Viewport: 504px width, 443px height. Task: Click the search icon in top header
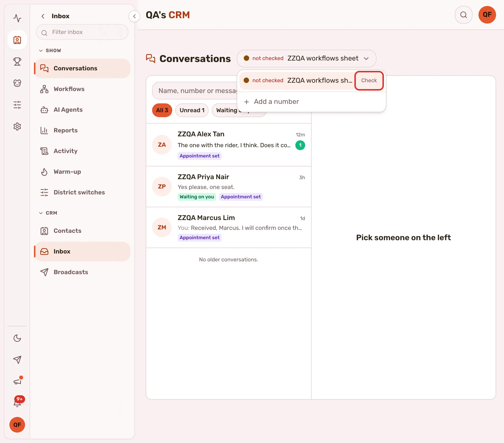pyautogui.click(x=464, y=15)
